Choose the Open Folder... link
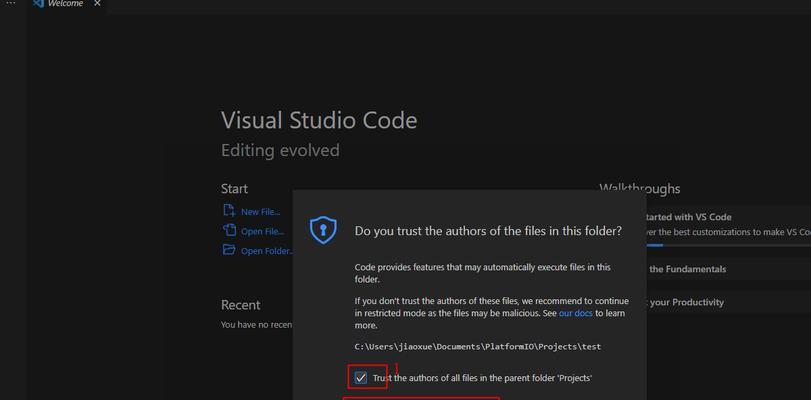The height and width of the screenshot is (400, 811). pos(267,251)
